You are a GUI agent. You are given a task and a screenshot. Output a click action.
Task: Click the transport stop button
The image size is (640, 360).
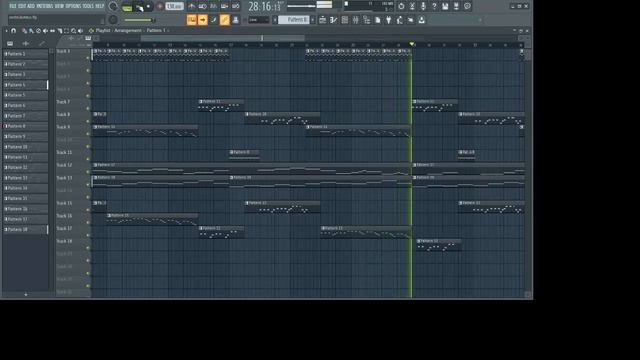tap(149, 7)
